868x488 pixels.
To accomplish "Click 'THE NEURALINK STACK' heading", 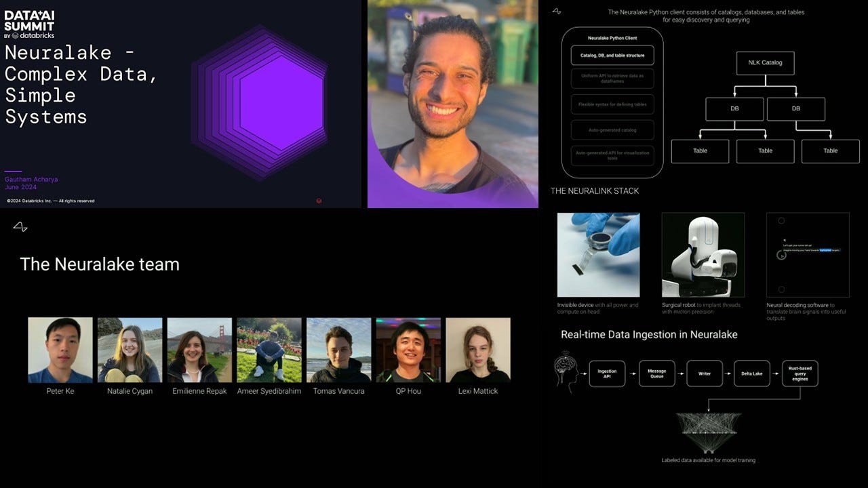I will coord(595,191).
